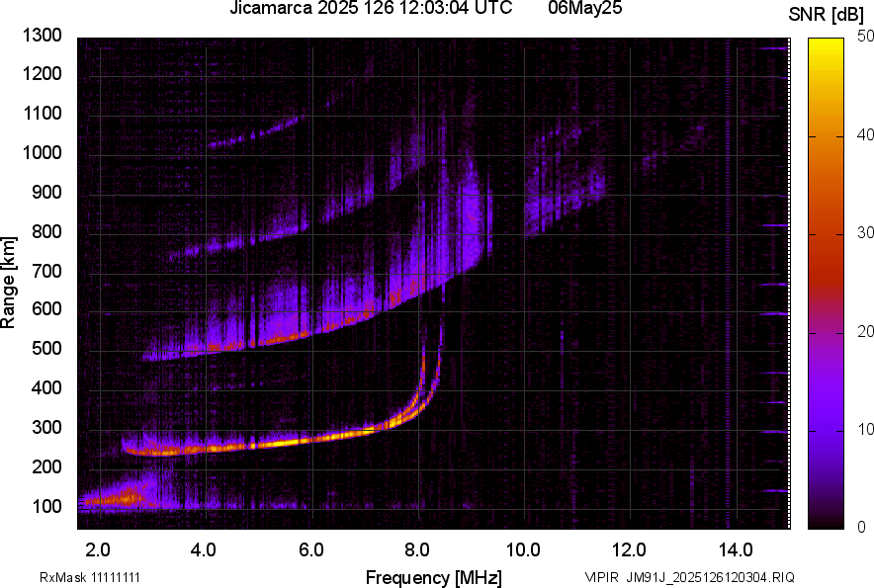Click the 'RxMask 11111111' footer text
The image size is (874, 588).
coord(90,577)
